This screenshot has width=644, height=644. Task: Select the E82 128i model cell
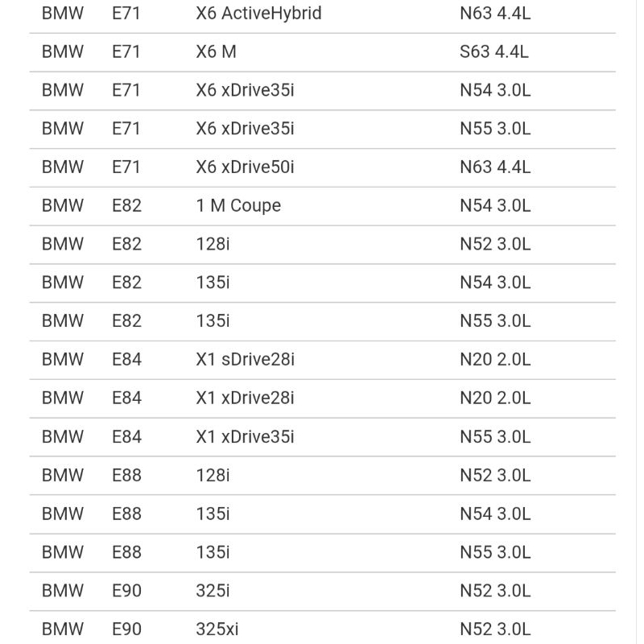[213, 244]
